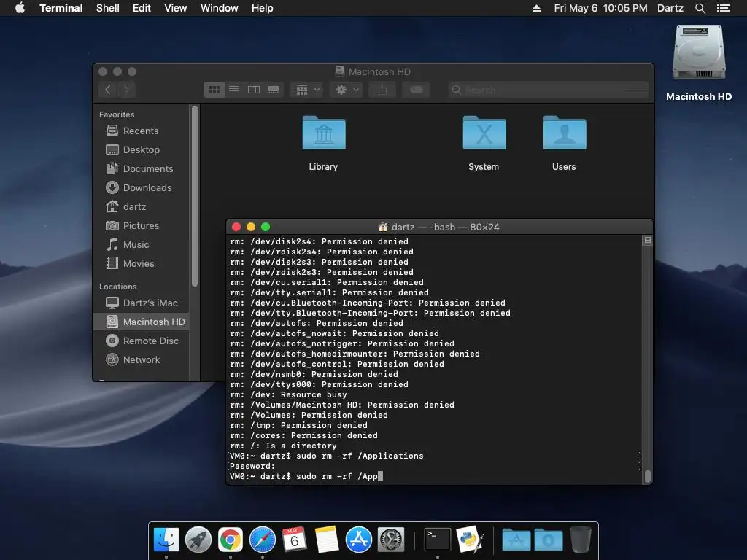
Task: Click the Terminal window scrollbar thumb
Action: (x=648, y=476)
